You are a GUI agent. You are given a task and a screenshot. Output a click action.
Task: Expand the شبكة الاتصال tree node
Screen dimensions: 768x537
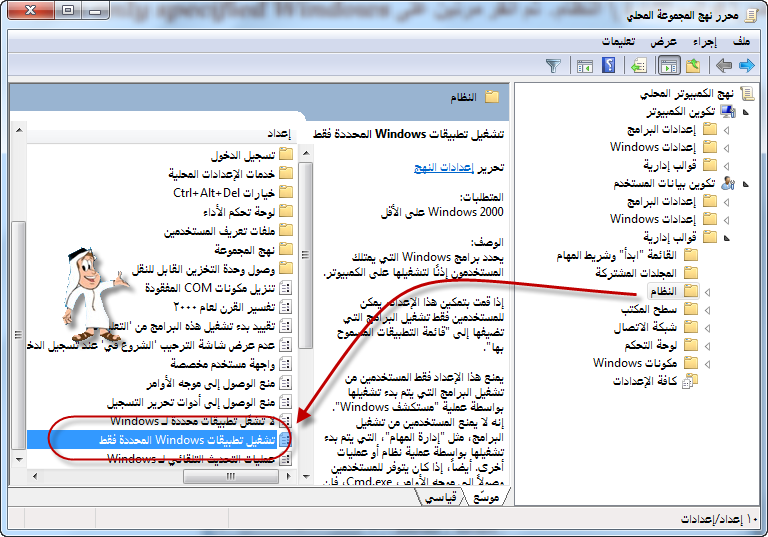pyautogui.click(x=708, y=328)
